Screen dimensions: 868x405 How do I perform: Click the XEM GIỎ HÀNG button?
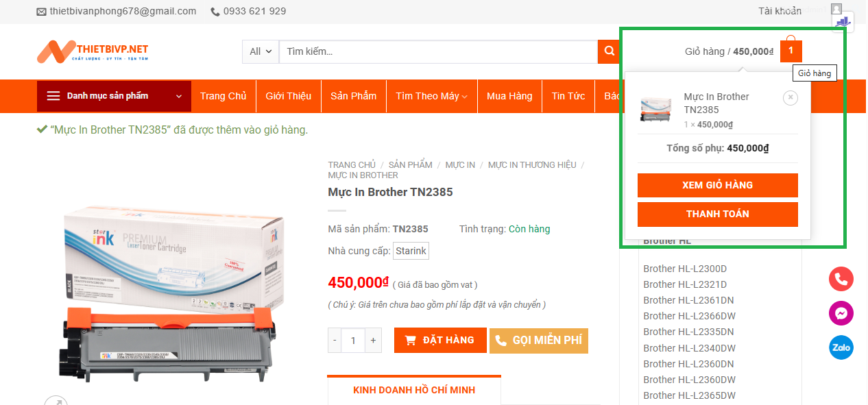[718, 185]
